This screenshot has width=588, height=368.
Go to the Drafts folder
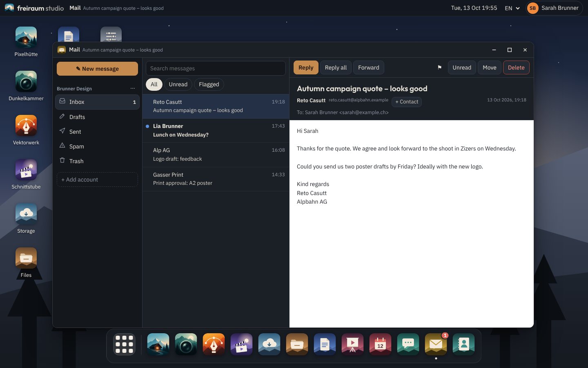pyautogui.click(x=97, y=117)
